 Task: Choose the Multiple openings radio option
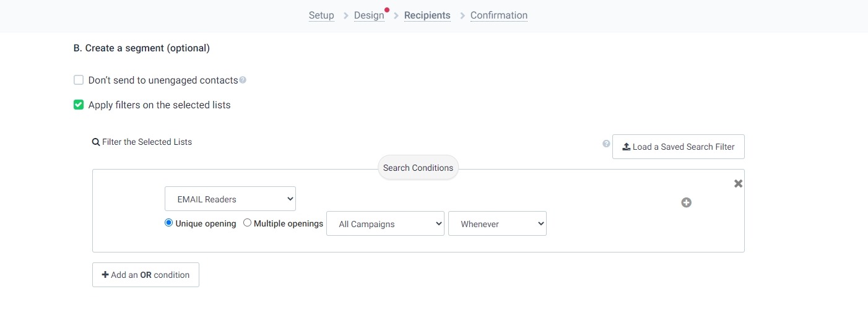tap(247, 223)
